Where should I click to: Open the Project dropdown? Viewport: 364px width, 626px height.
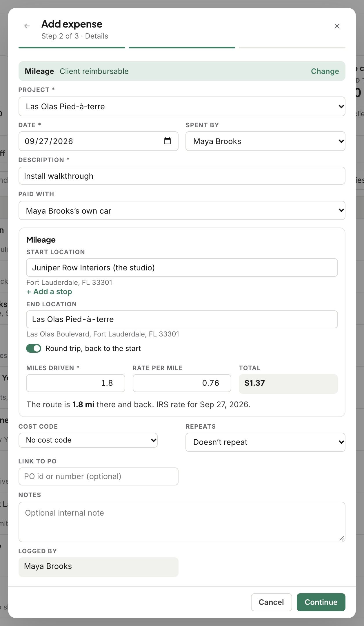[182, 106]
